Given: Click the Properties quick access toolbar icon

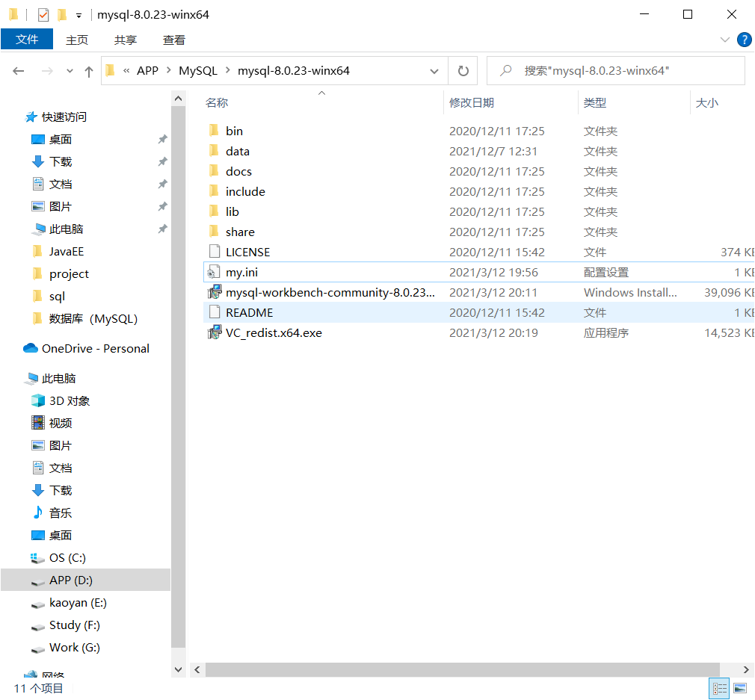Looking at the screenshot, I should [43, 15].
